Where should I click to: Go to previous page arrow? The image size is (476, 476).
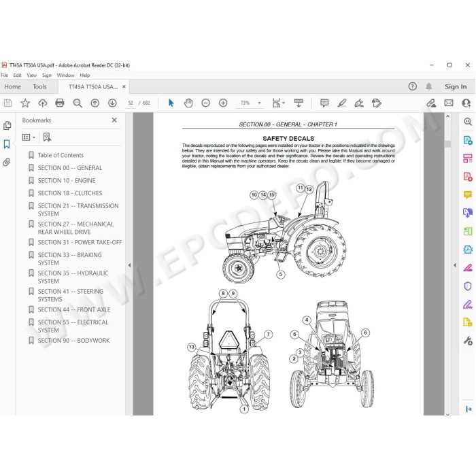click(95, 103)
